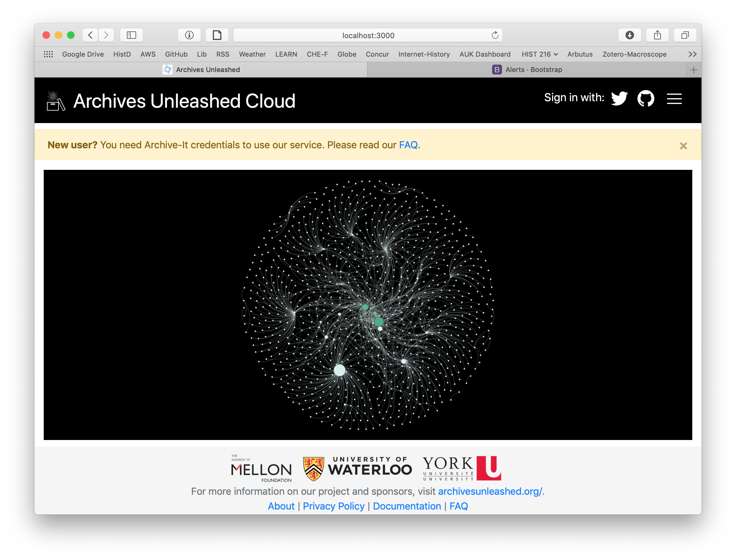Open the Safari downloads icon
Viewport: 736px width, 560px height.
click(x=629, y=35)
